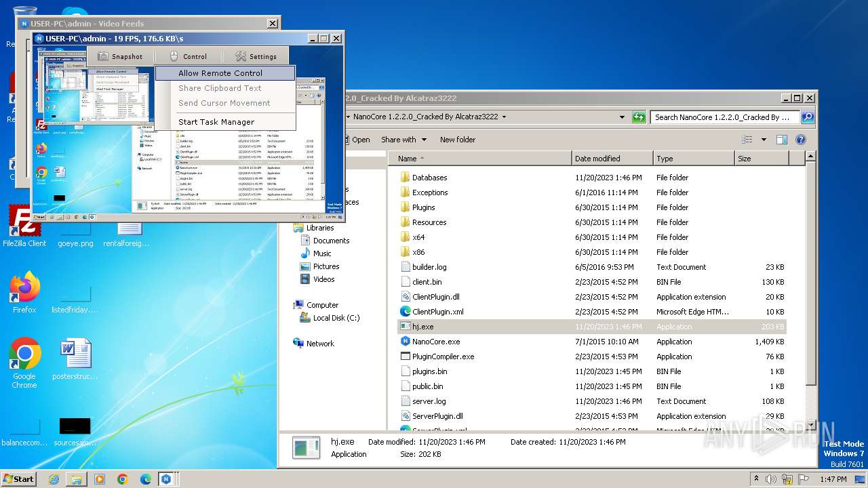Select the x86 folder icon
Screen dimensions: 868x488
coord(406,252)
